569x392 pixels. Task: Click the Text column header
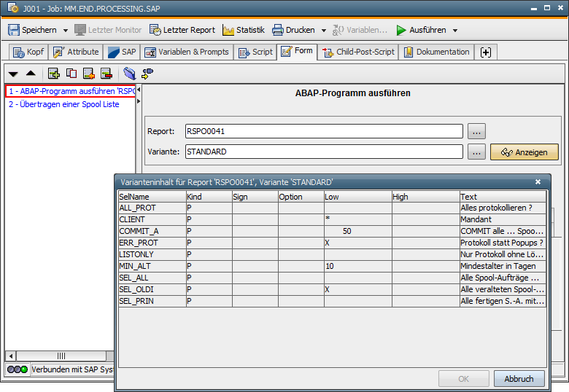pyautogui.click(x=503, y=197)
